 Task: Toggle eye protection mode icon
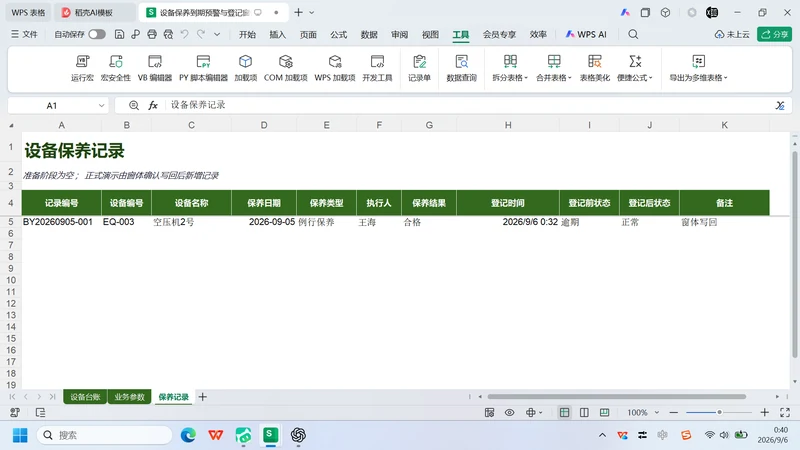510,412
